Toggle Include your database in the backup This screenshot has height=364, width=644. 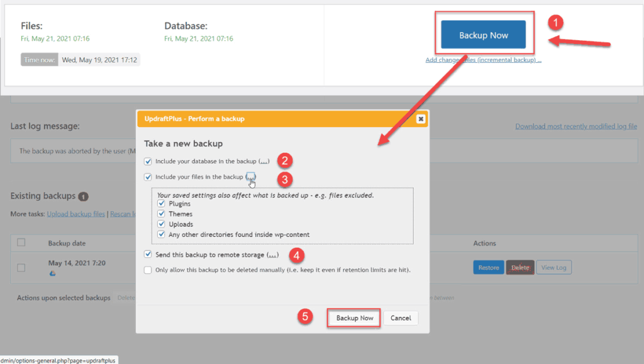(x=148, y=162)
